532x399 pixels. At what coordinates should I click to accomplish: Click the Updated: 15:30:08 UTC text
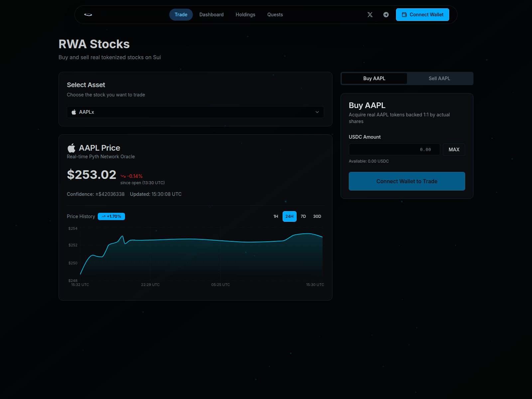156,194
